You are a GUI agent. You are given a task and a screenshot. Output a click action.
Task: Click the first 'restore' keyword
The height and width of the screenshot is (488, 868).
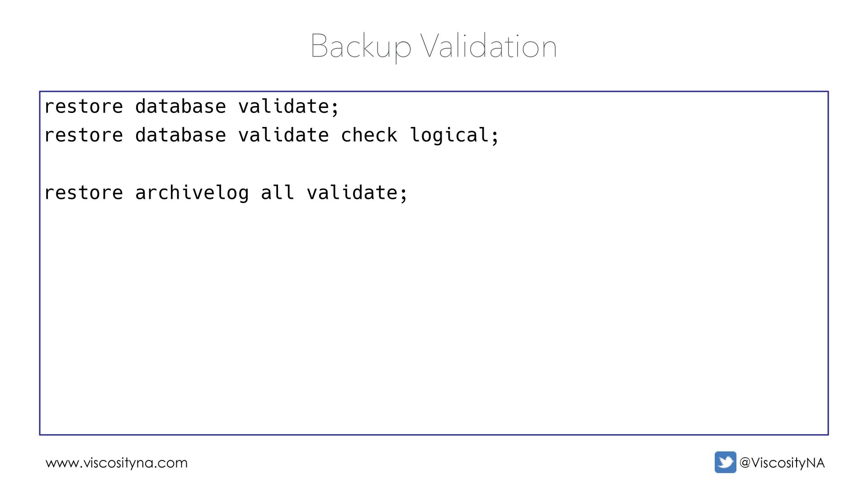84,107
